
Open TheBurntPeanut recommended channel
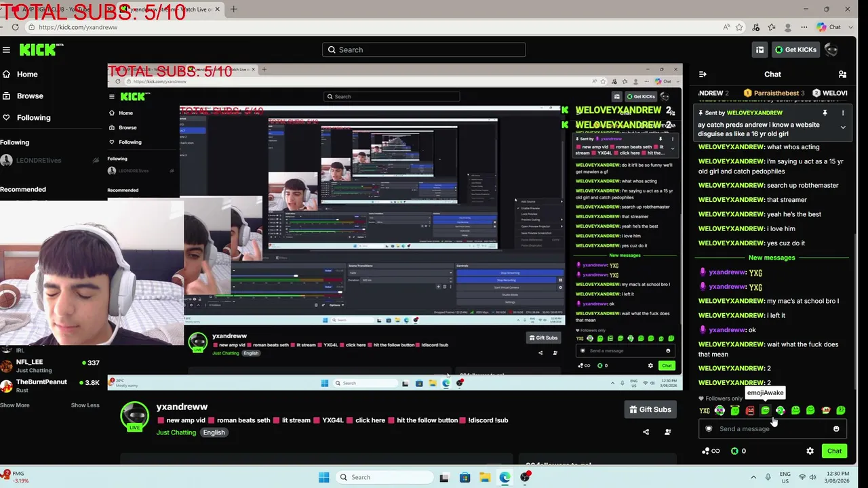pos(51,386)
